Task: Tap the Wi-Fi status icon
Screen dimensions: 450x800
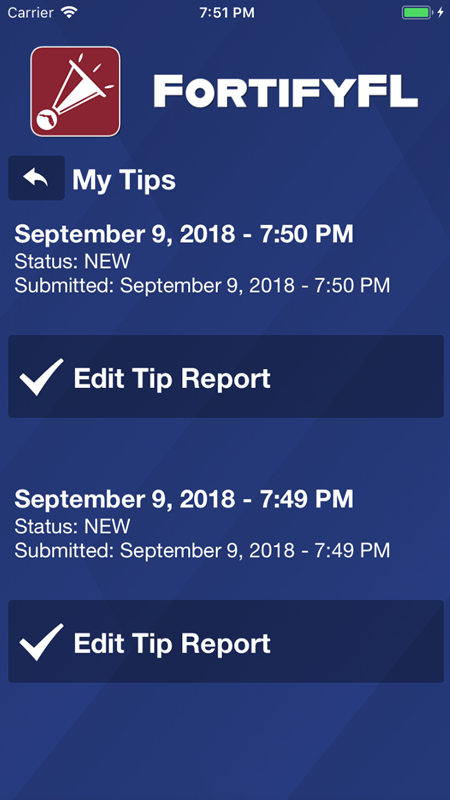Action: click(69, 12)
